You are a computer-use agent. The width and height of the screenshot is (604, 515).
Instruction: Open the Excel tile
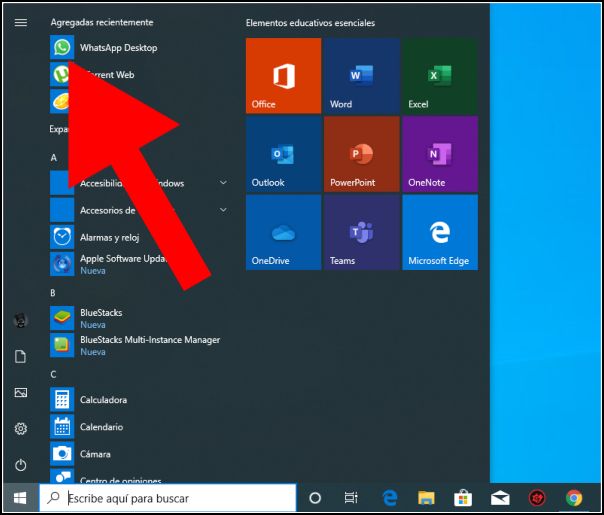pos(440,75)
